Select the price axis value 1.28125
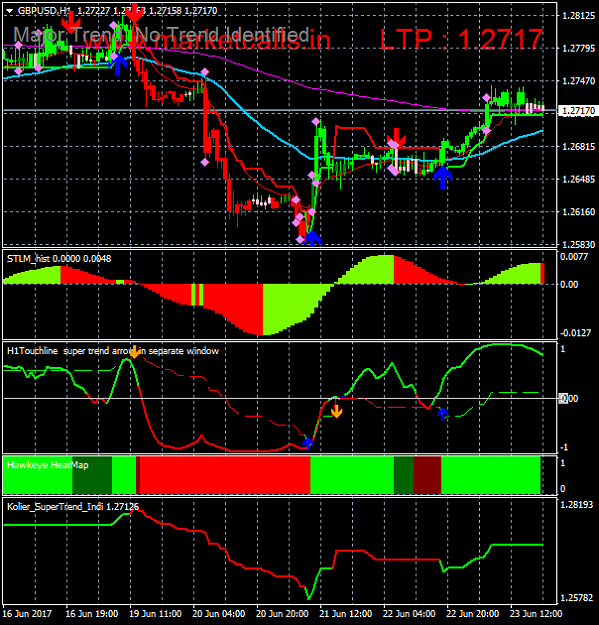599x625 pixels. point(578,16)
